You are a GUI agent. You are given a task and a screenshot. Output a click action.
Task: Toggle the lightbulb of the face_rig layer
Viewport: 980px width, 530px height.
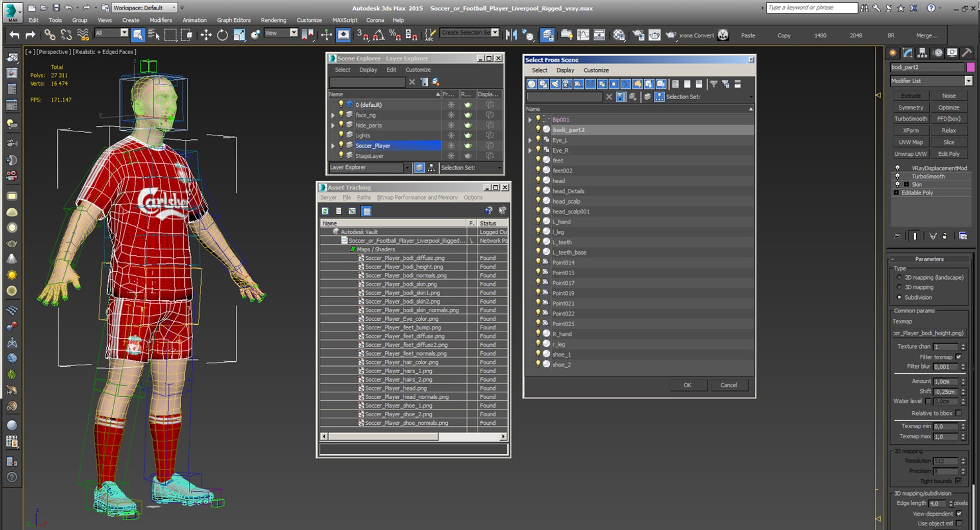point(341,114)
